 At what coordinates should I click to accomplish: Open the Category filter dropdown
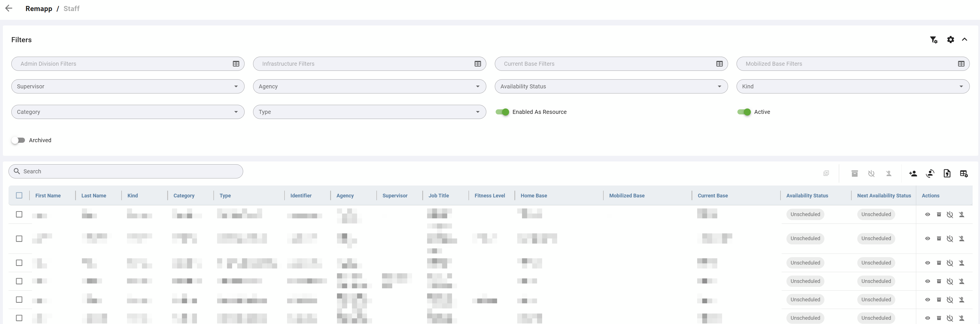(128, 112)
